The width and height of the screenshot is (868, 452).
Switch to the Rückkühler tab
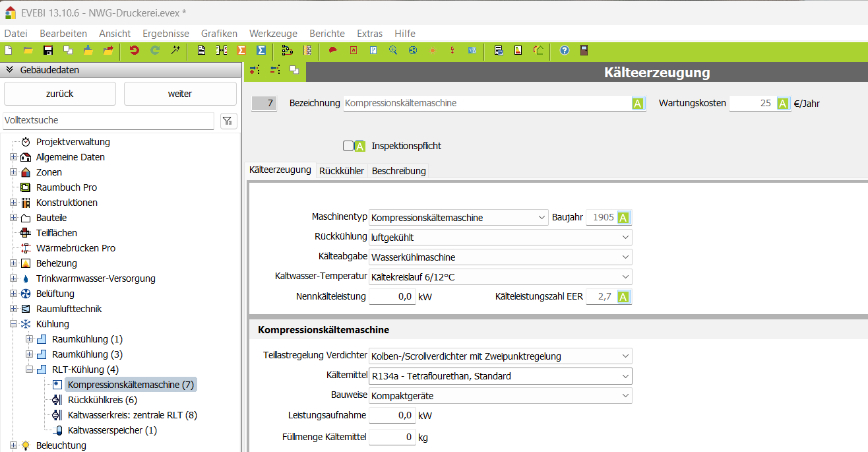pos(341,171)
